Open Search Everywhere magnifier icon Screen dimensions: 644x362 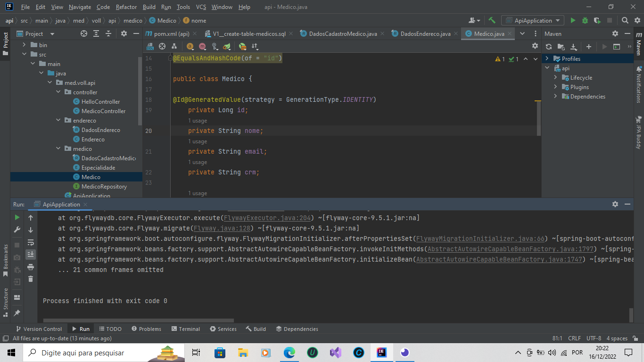[x=625, y=20]
